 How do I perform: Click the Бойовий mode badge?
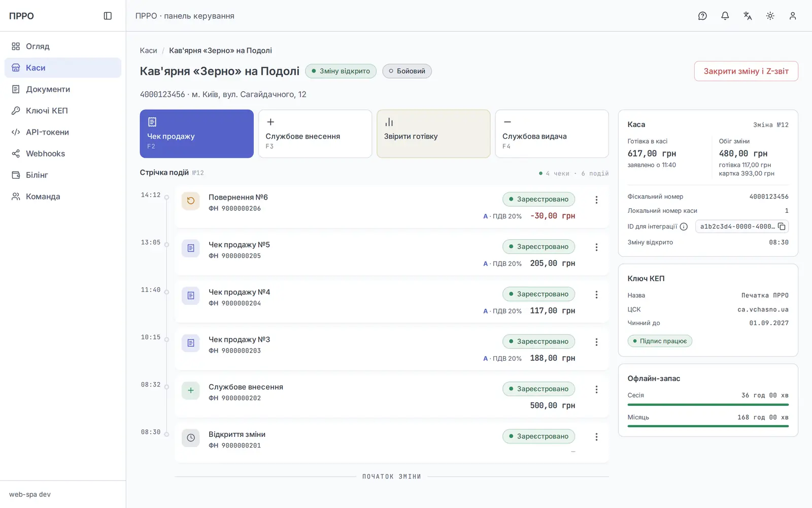click(x=407, y=71)
